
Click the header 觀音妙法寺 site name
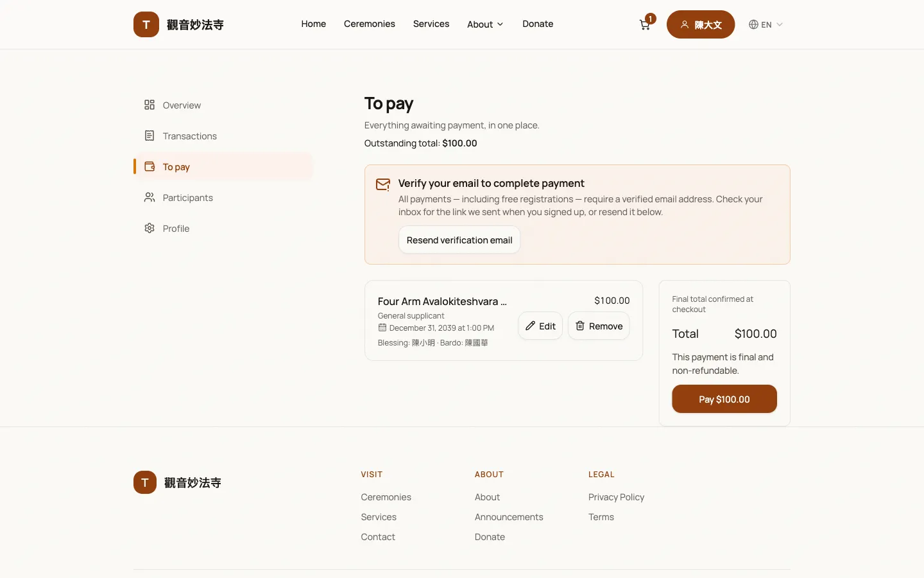point(195,24)
